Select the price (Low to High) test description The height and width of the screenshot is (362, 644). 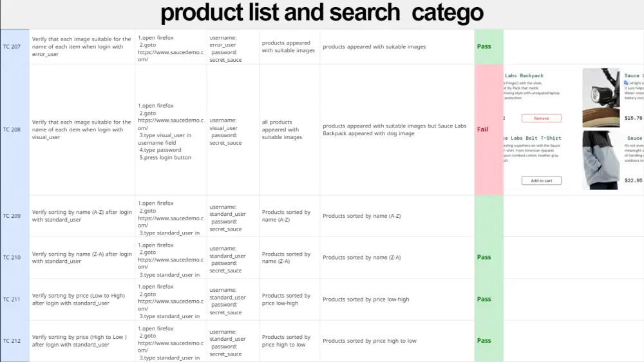(81, 300)
